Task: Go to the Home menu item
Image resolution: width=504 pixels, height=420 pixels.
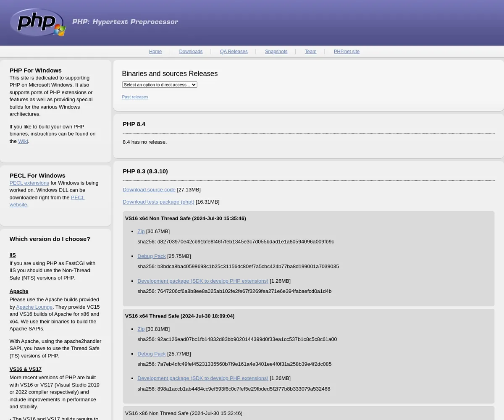Action: (x=155, y=52)
